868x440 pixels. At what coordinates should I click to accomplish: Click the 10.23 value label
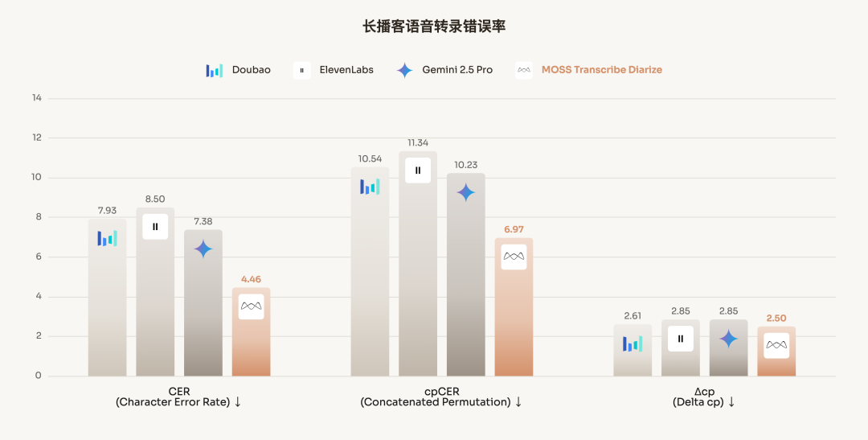(466, 165)
